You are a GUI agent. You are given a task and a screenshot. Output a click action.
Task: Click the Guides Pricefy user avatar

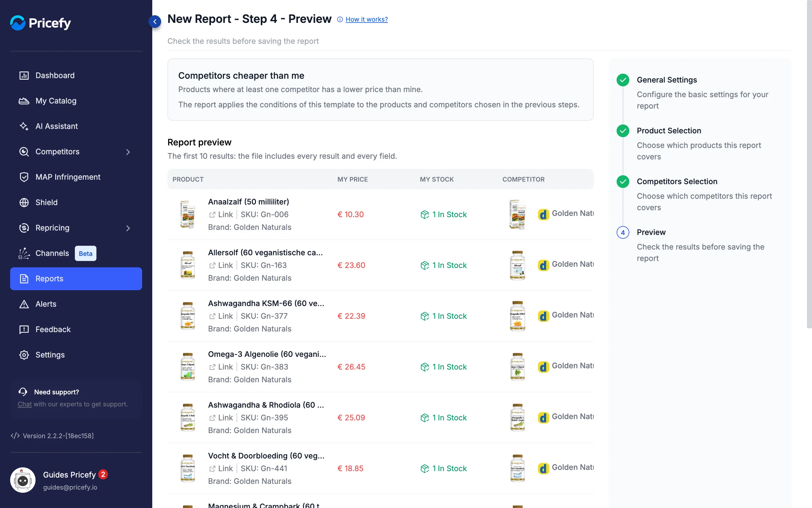pyautogui.click(x=23, y=480)
